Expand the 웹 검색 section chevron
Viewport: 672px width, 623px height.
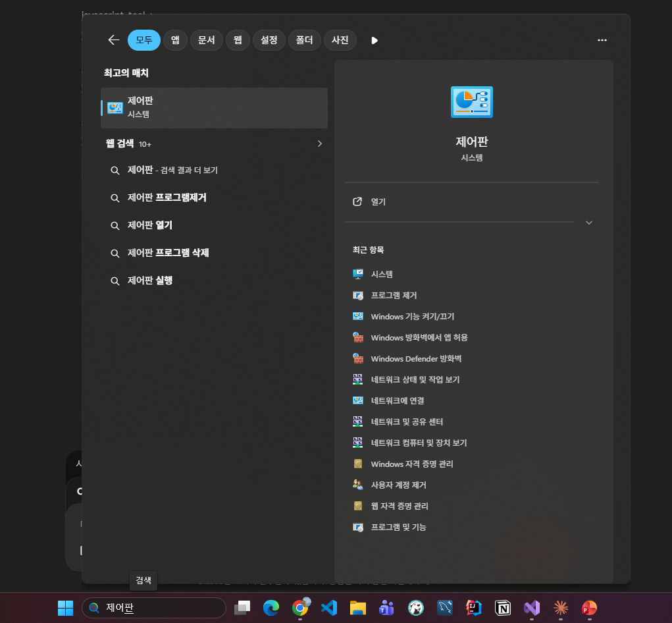[320, 144]
